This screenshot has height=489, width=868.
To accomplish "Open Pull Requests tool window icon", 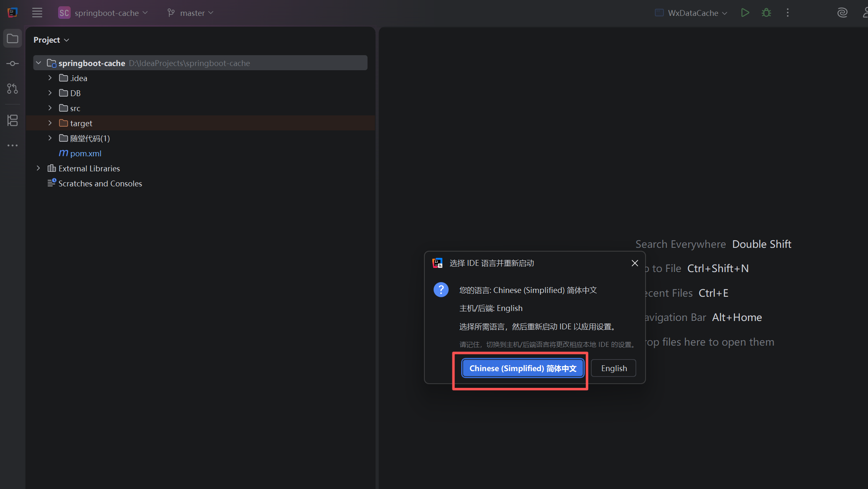I will [x=13, y=89].
